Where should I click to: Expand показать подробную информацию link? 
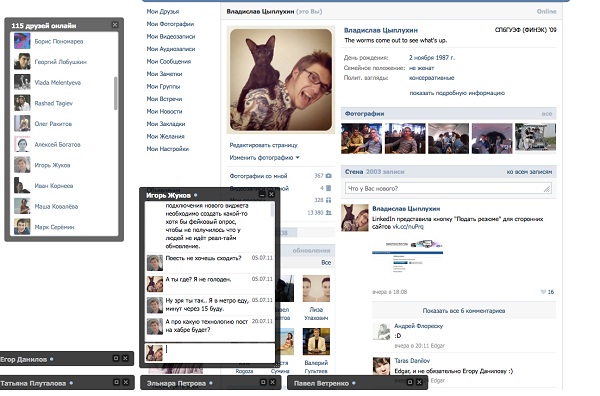457,93
